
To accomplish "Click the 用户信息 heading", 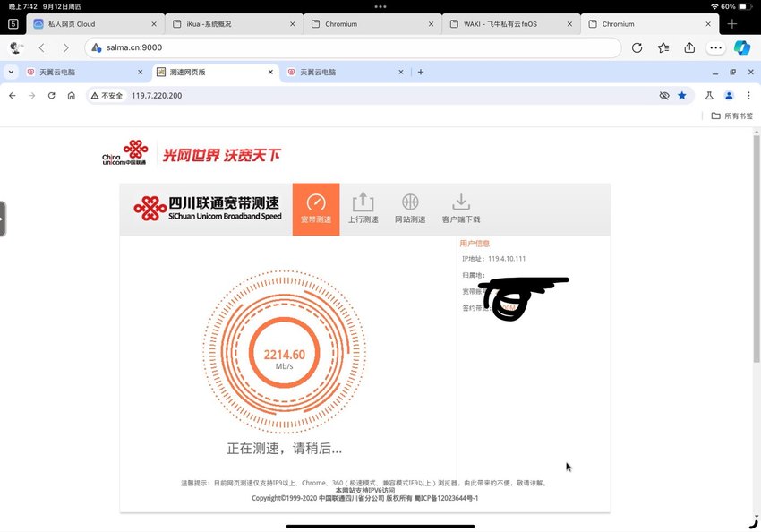I will [475, 244].
